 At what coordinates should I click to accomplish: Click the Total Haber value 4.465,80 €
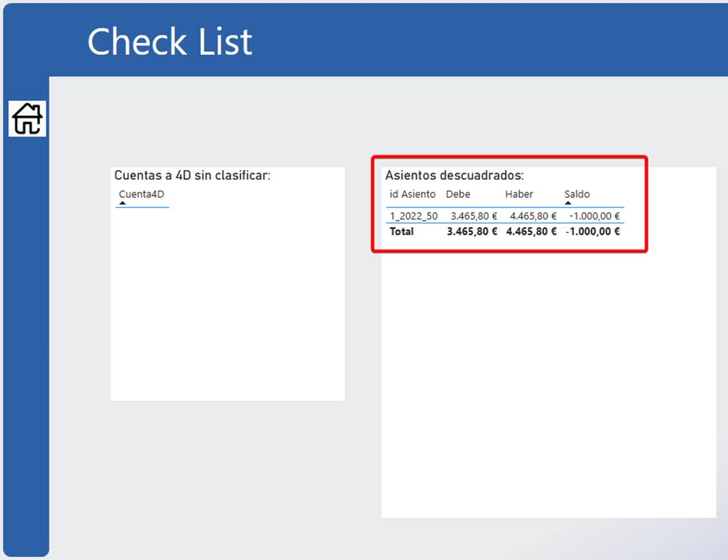[531, 231]
